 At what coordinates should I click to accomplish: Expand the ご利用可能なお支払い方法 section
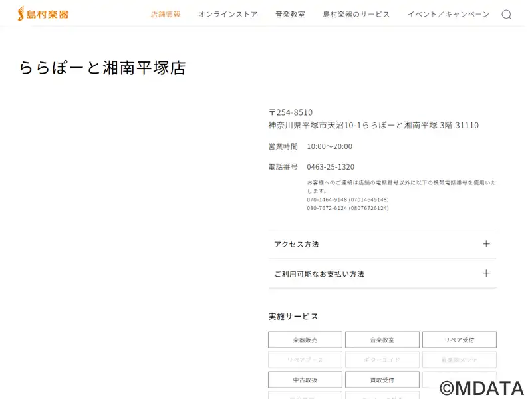coord(382,273)
